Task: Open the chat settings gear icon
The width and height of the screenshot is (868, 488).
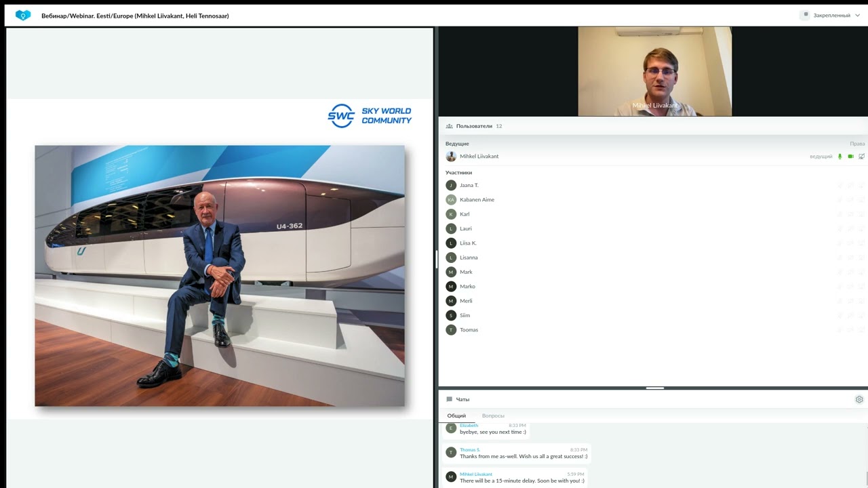Action: click(x=859, y=400)
